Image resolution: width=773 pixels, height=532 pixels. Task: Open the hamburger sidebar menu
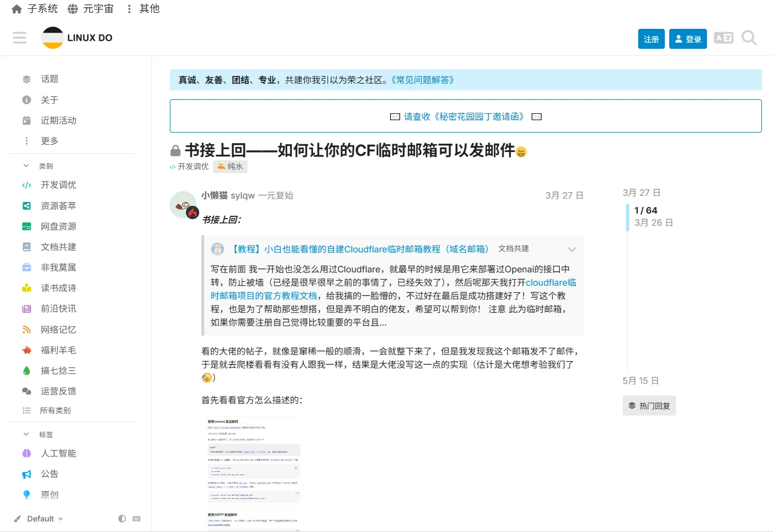point(19,38)
